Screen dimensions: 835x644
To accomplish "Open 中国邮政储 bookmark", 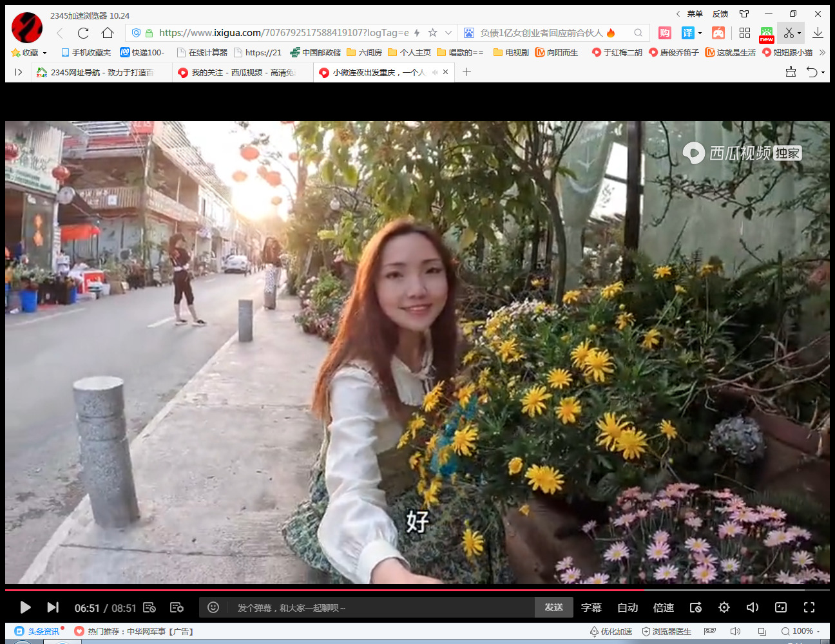I will (316, 53).
